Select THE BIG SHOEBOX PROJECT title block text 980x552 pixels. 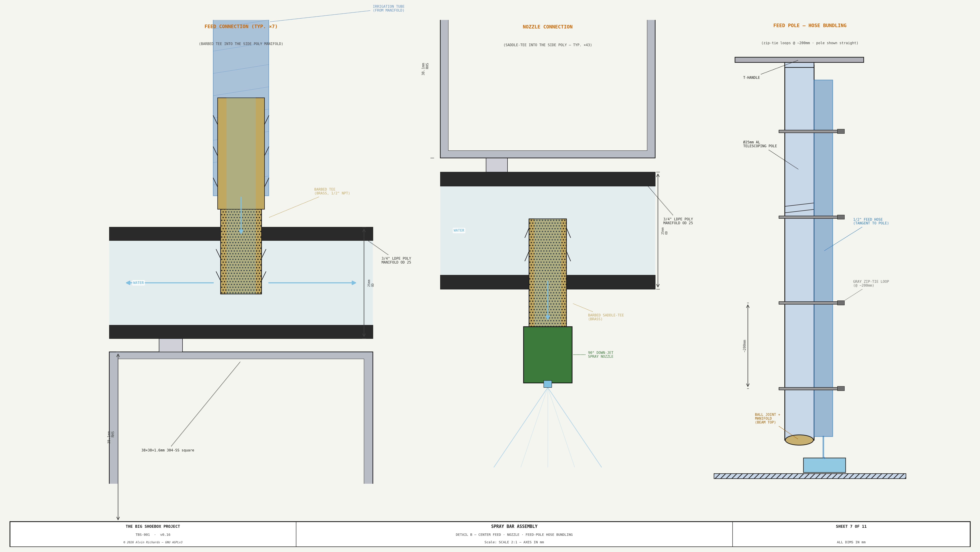tap(153, 527)
